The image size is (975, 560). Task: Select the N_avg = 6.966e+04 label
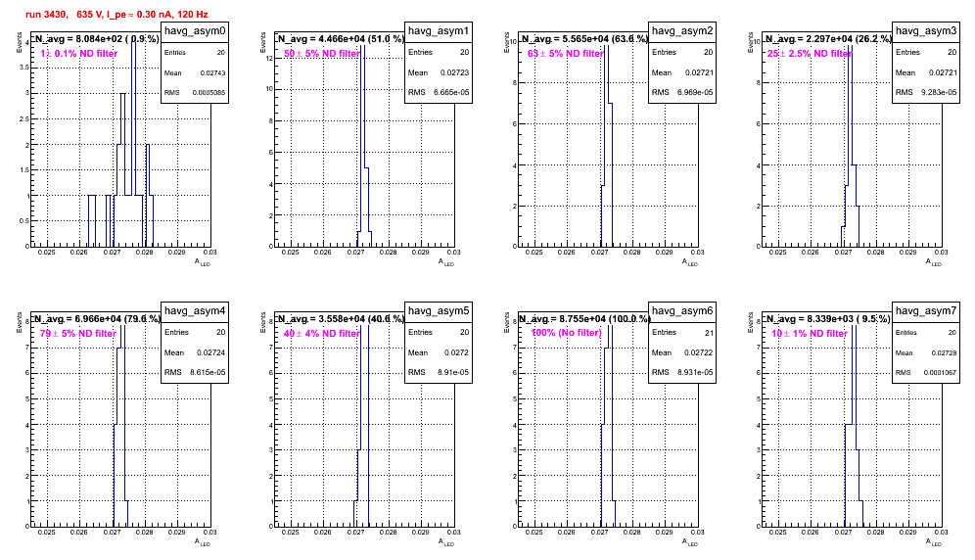tap(97, 319)
